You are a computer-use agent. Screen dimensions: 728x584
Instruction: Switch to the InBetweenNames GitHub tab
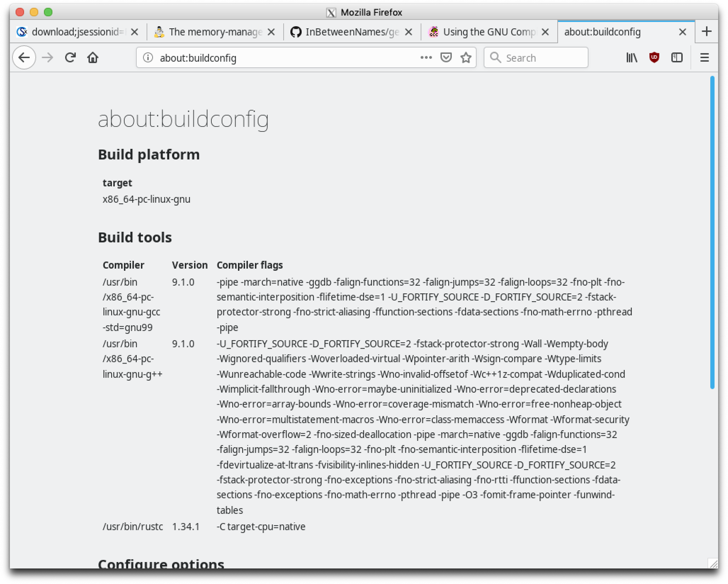tap(352, 32)
